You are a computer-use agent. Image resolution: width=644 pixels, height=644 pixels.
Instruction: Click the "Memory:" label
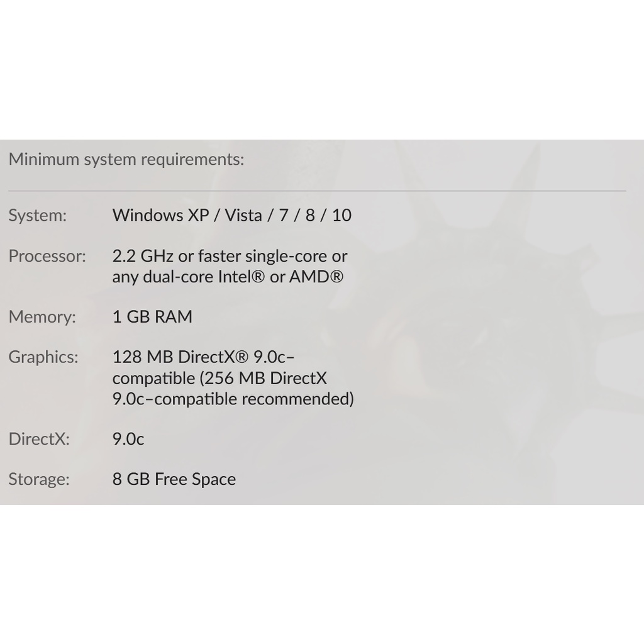click(42, 317)
